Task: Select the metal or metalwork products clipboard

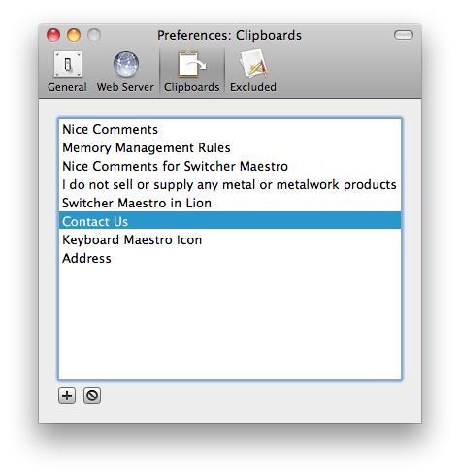Action: pos(230,185)
